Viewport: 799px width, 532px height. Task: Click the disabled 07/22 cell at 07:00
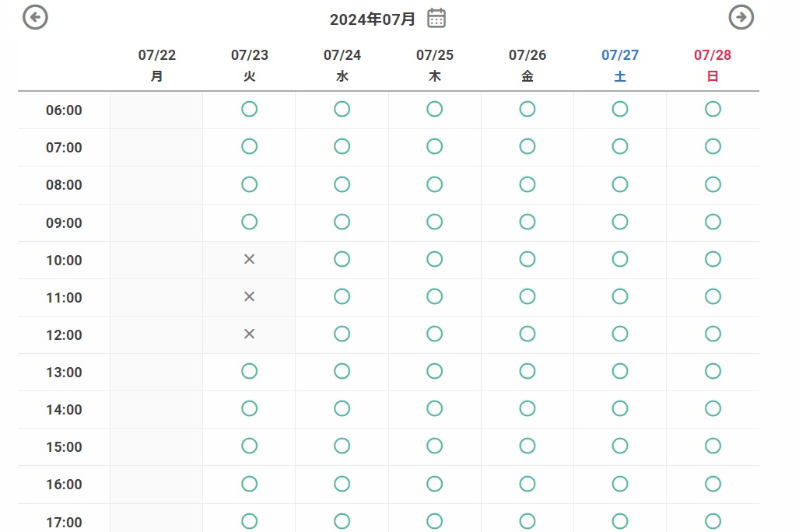(x=156, y=147)
